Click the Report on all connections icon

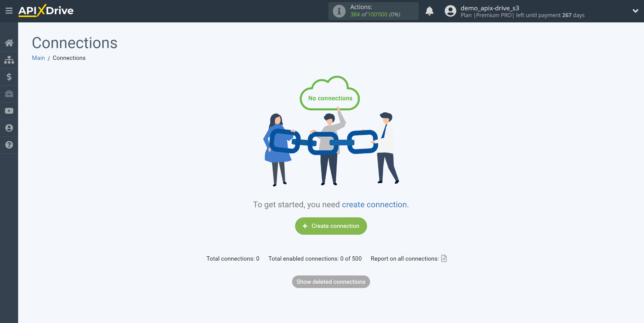[x=444, y=258]
